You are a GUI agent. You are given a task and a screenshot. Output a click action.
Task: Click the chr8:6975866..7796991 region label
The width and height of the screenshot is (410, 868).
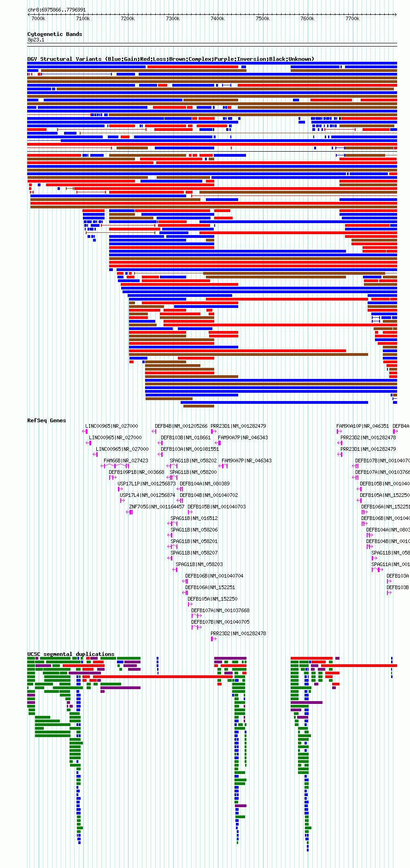click(x=57, y=10)
